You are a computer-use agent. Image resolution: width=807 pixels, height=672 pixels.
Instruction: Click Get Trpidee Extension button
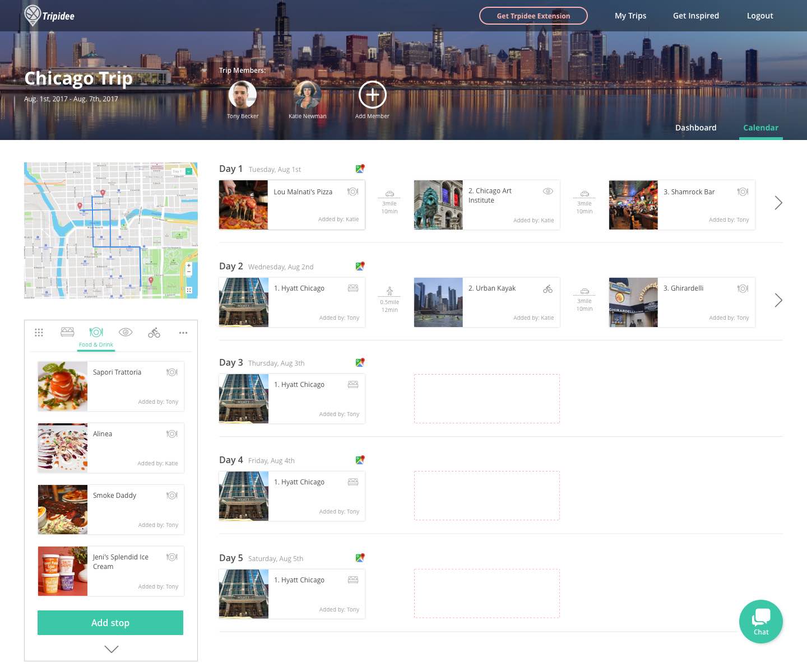[533, 16]
